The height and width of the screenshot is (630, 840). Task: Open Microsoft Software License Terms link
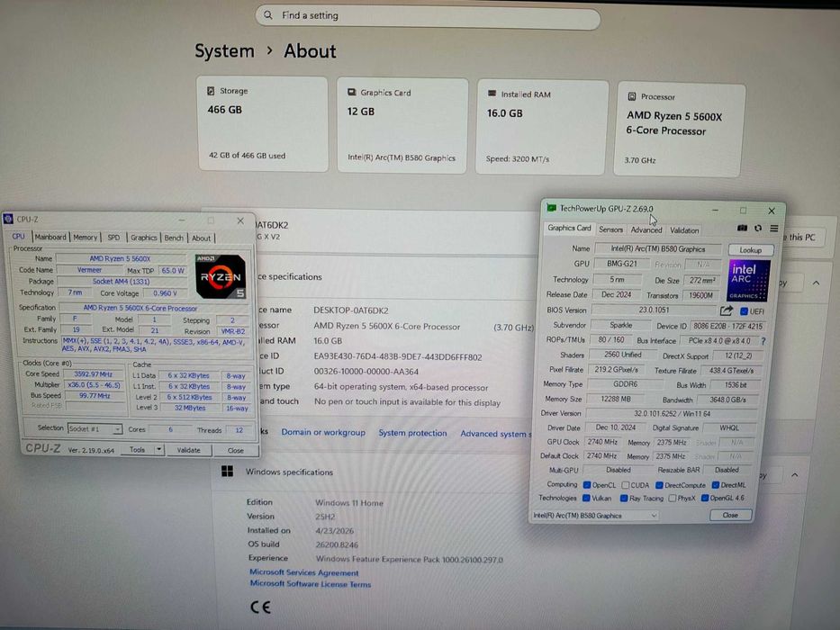pyautogui.click(x=311, y=584)
